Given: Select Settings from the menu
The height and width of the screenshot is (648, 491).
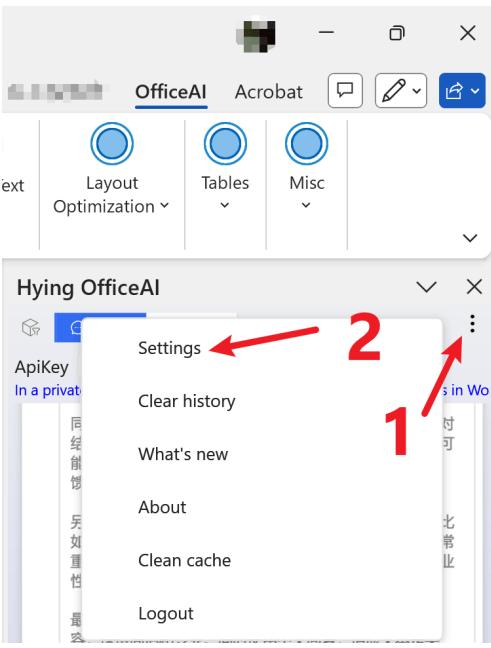Looking at the screenshot, I should tap(169, 348).
